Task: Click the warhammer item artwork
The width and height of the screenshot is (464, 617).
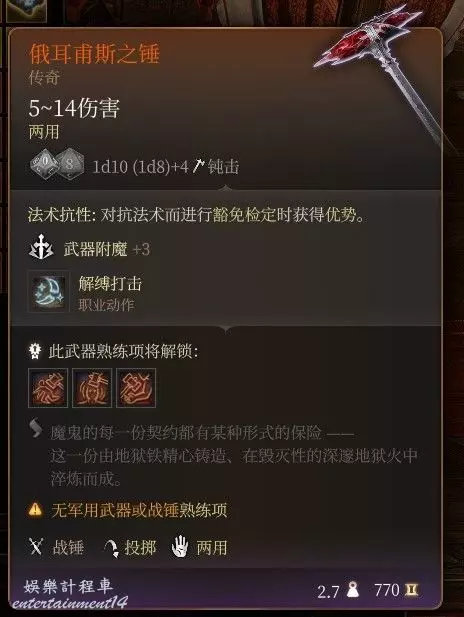Action: [x=384, y=75]
